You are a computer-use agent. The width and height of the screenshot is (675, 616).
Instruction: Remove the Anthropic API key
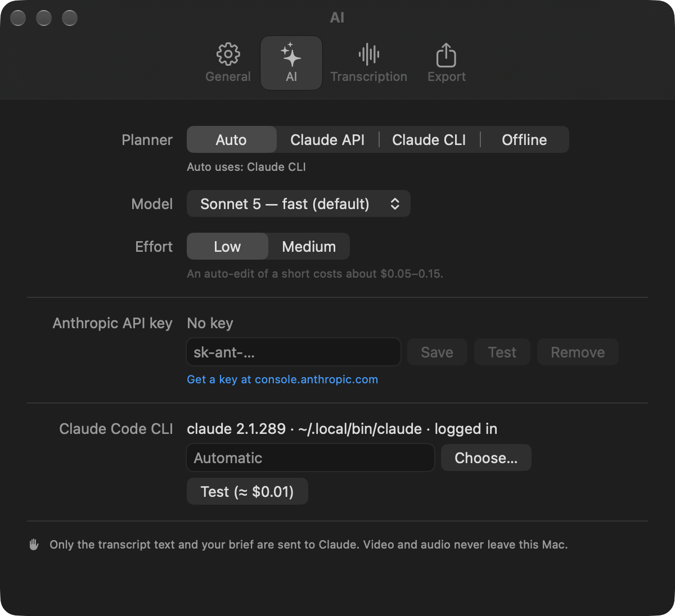[578, 352]
